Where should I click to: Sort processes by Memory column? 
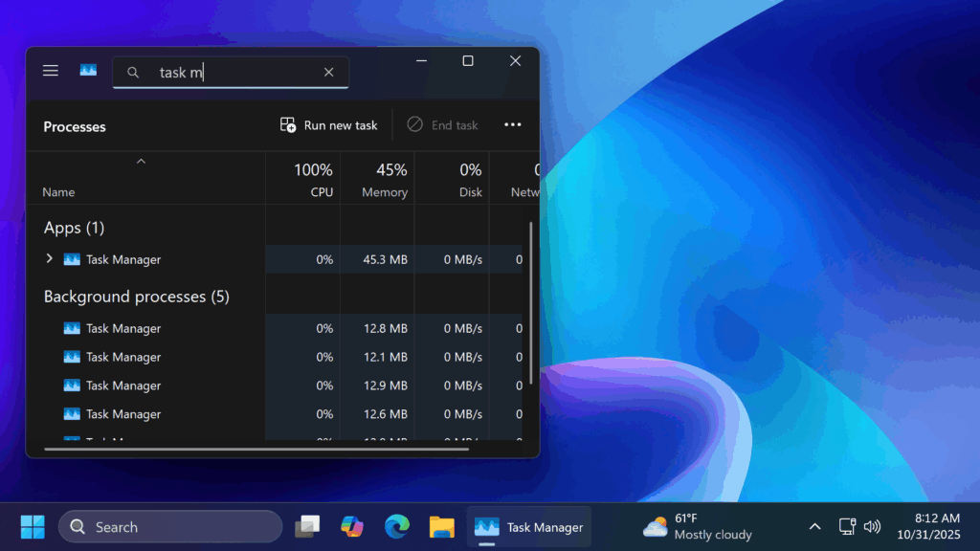click(x=384, y=179)
